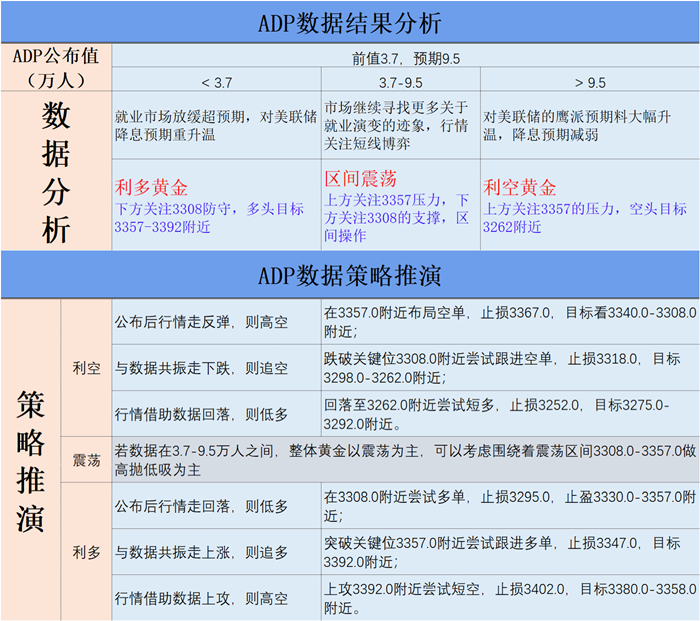Viewport: 700px width, 621px height.
Task: Click '行情借助数据回落，则低多' cell
Action: [x=217, y=414]
